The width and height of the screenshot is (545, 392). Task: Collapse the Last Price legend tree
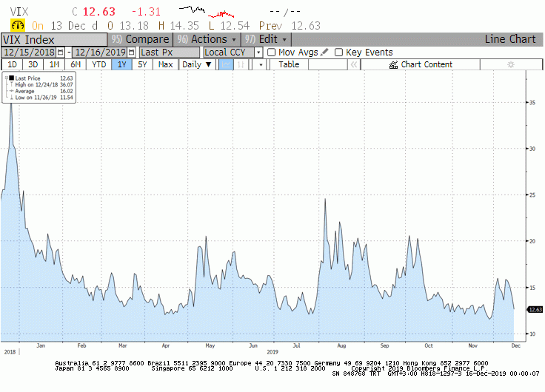click(6, 78)
